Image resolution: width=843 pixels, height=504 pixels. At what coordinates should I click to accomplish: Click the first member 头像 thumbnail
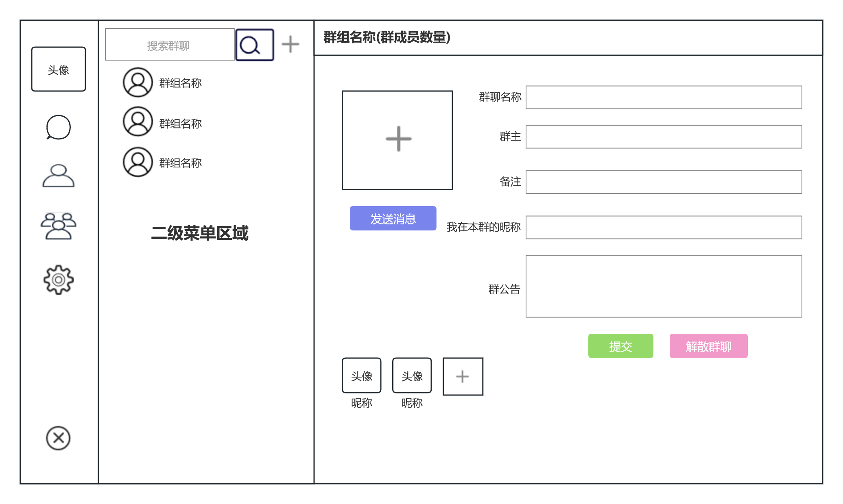(x=361, y=376)
